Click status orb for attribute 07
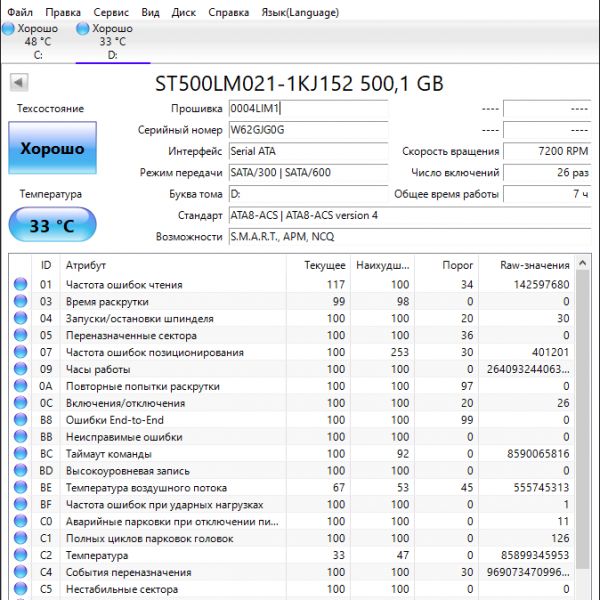Viewport: 600px width, 600px height. [x=20, y=352]
